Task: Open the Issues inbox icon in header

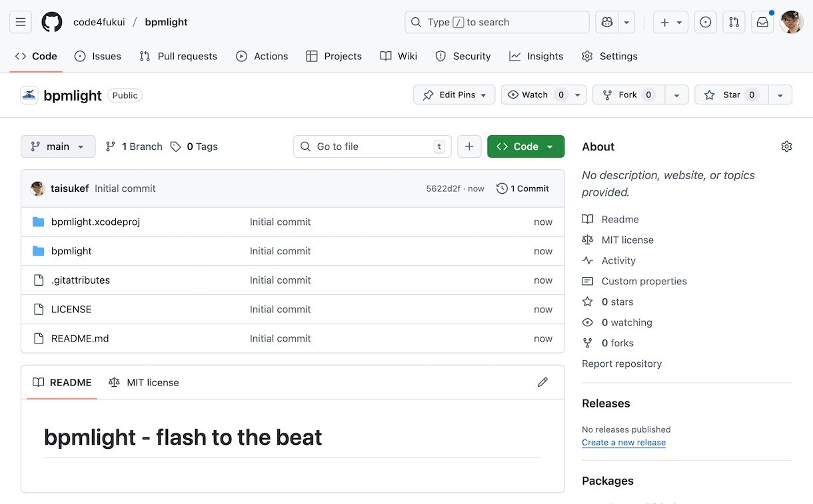Action: [x=706, y=22]
